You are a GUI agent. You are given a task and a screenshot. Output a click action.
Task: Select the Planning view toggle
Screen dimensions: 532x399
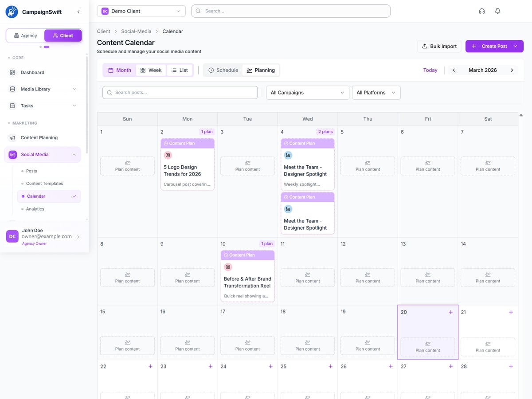261,70
